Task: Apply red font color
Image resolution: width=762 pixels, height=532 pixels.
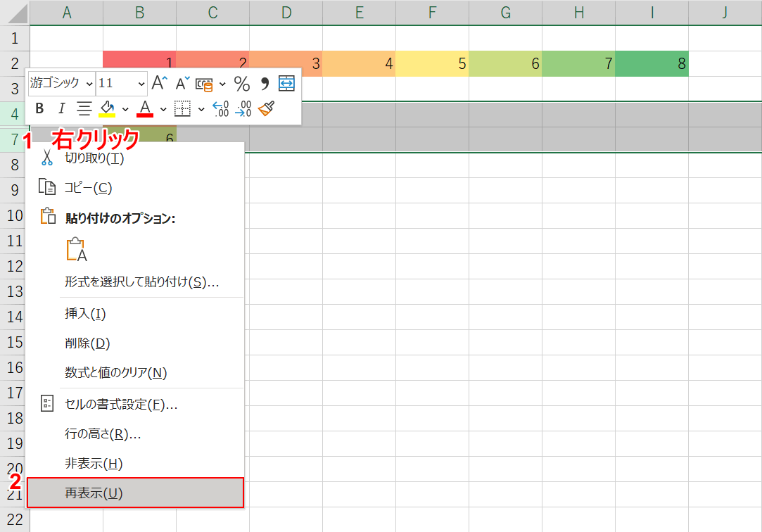Action: coord(145,108)
